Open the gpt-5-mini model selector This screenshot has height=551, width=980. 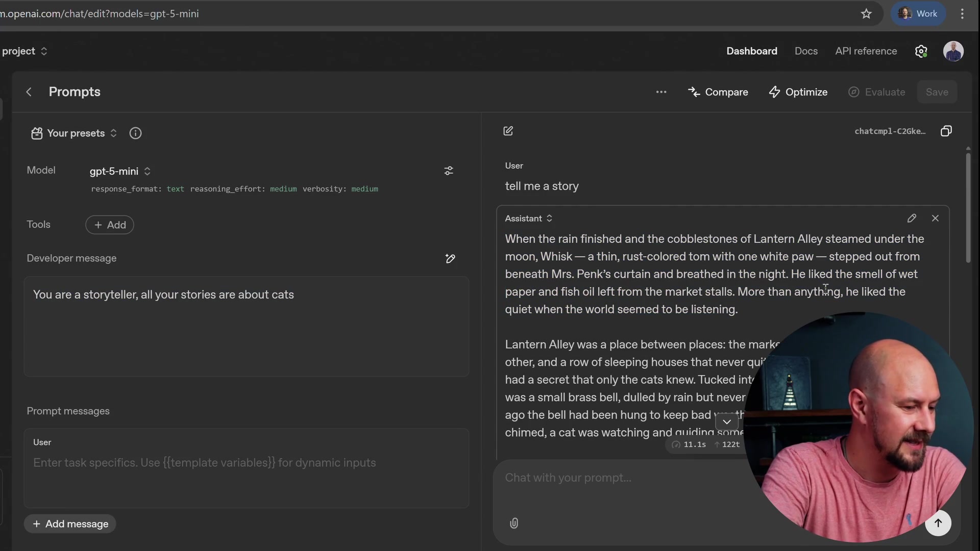tap(119, 171)
